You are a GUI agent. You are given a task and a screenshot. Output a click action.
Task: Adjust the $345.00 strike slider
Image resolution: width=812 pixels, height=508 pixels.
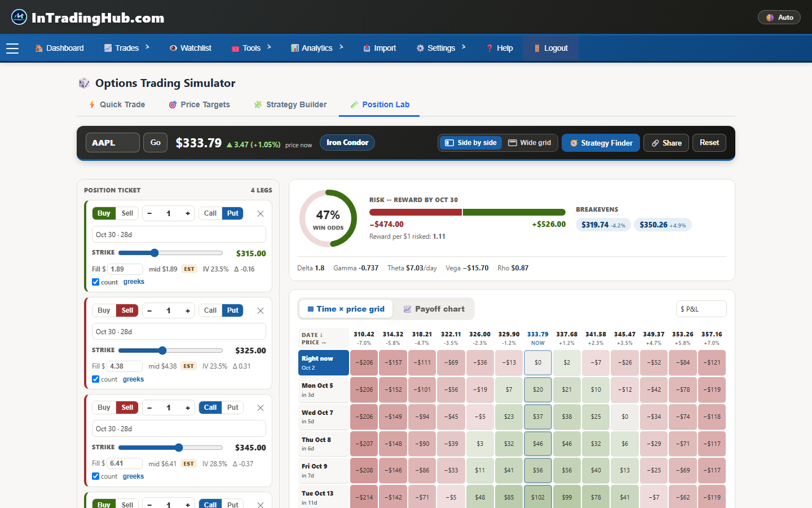(x=170, y=448)
